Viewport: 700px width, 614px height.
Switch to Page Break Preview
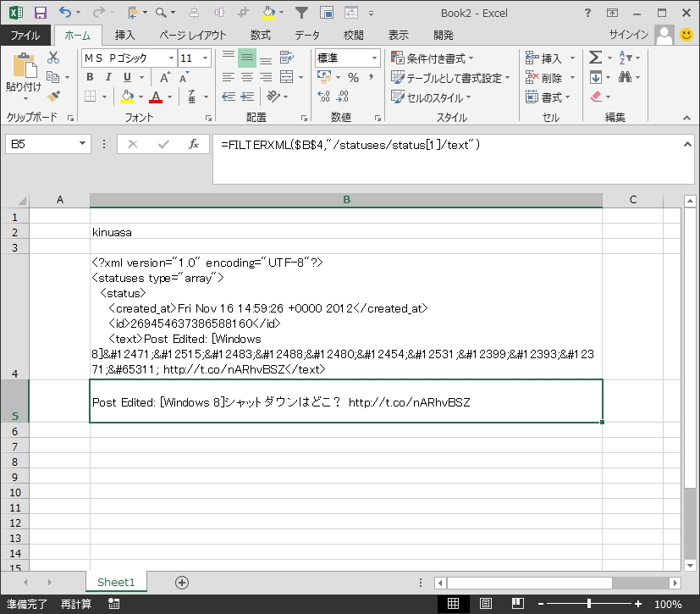tap(517, 604)
